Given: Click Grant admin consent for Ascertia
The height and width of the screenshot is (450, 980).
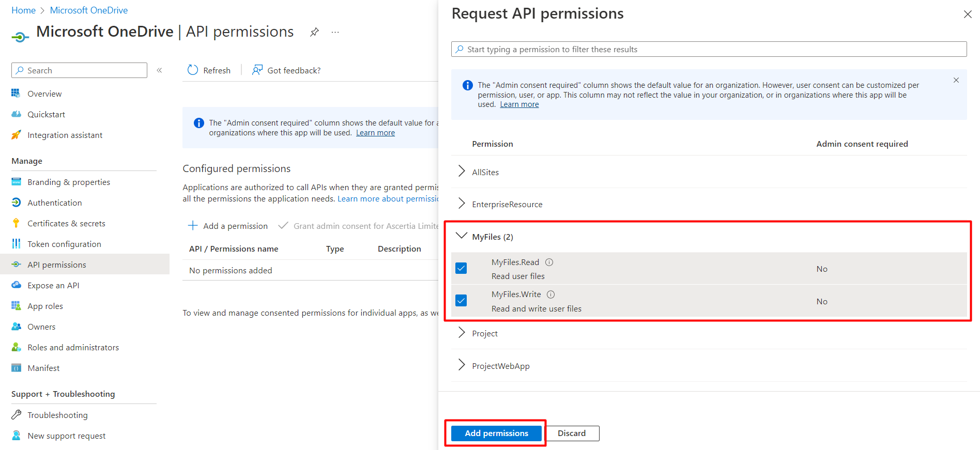Looking at the screenshot, I should [x=359, y=226].
